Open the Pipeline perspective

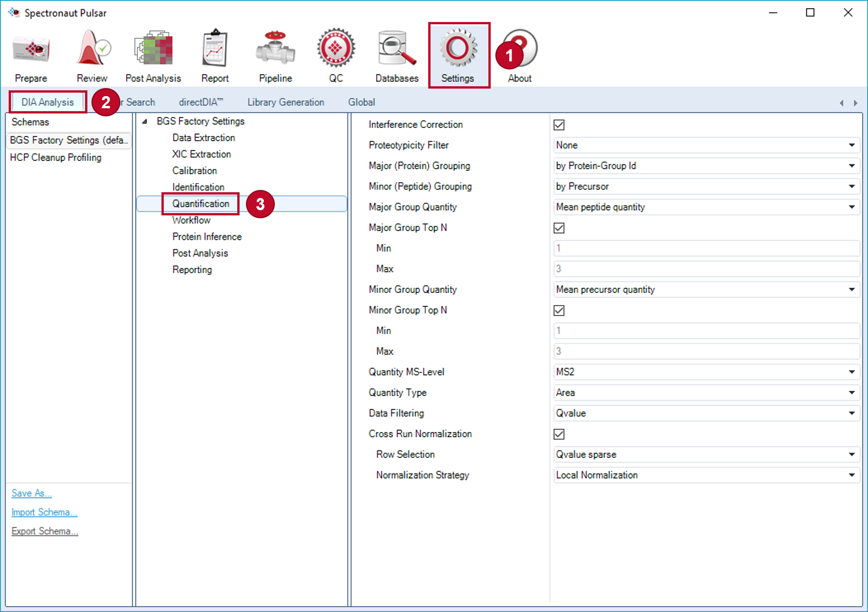(x=275, y=56)
